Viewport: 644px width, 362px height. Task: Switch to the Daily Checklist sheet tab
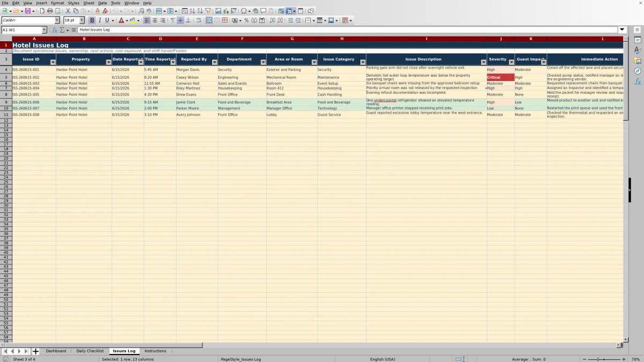90,351
